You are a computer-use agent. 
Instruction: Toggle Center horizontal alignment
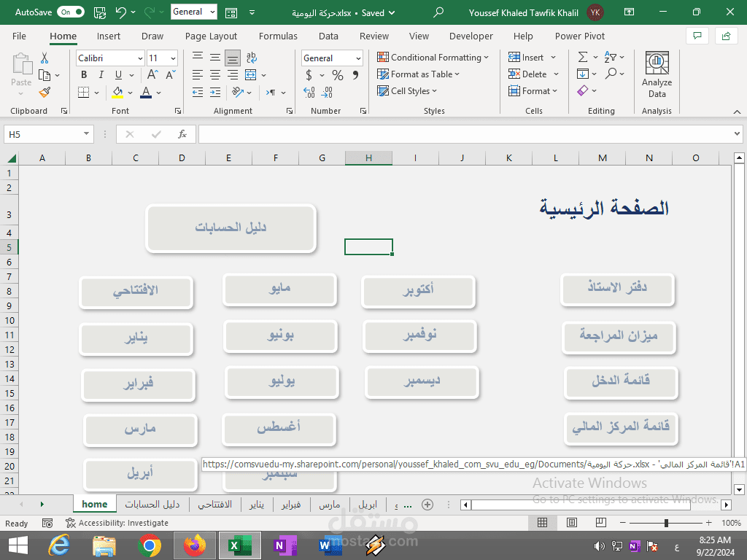point(215,75)
